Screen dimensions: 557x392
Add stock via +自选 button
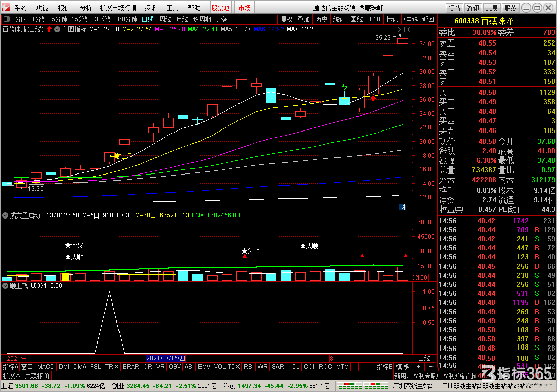point(410,19)
